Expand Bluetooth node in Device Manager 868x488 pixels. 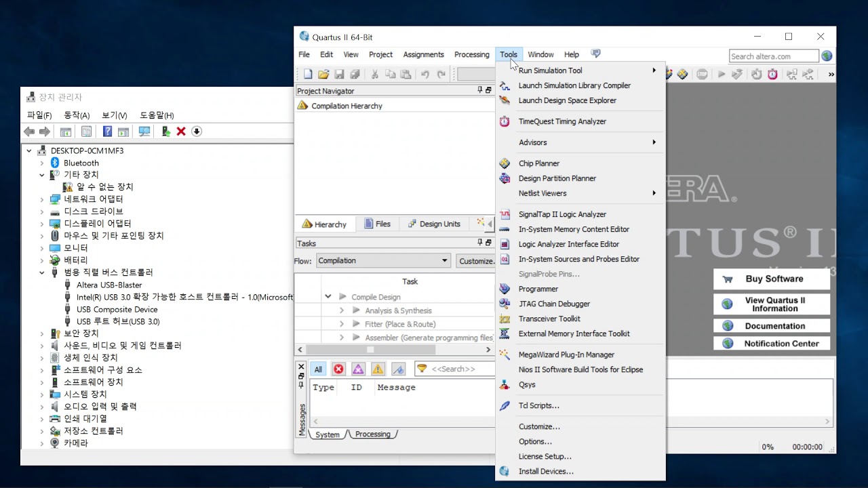coord(41,163)
